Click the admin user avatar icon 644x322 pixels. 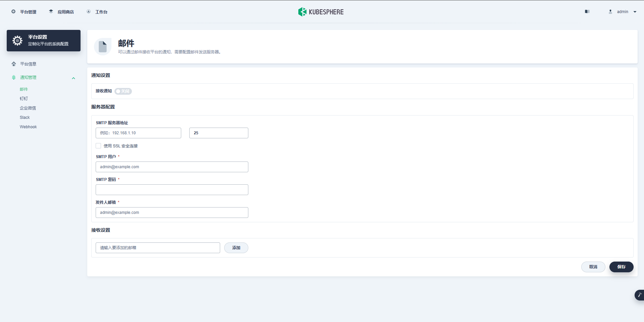click(x=610, y=11)
